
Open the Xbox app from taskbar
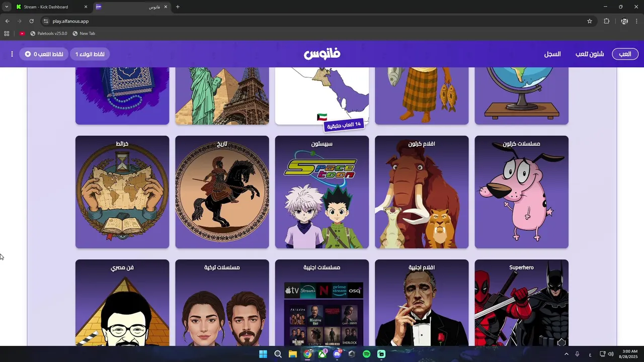pyautogui.click(x=323, y=354)
